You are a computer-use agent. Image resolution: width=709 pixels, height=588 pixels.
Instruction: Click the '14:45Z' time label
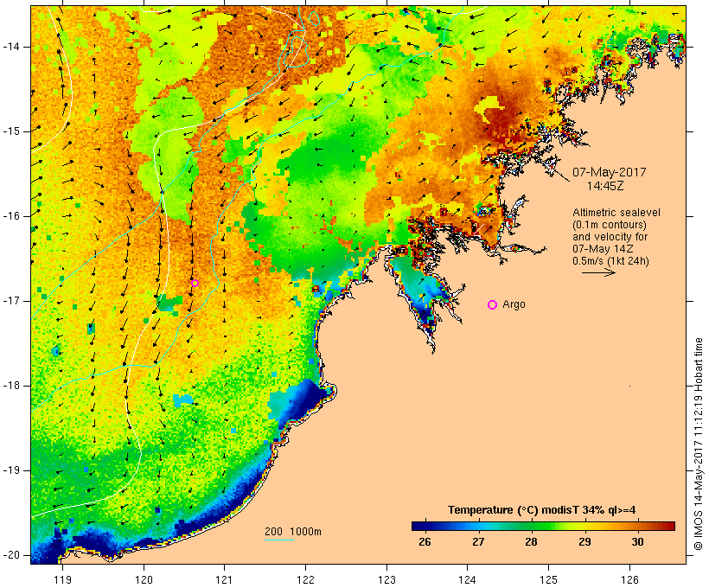[605, 186]
